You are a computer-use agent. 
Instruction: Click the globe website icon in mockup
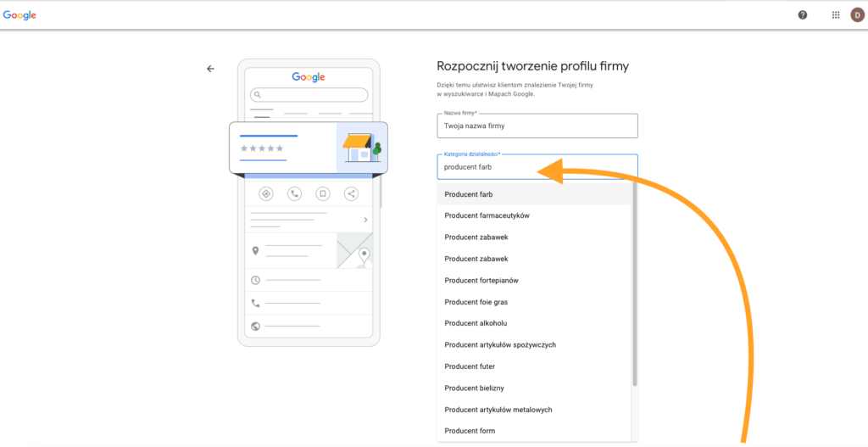(255, 327)
